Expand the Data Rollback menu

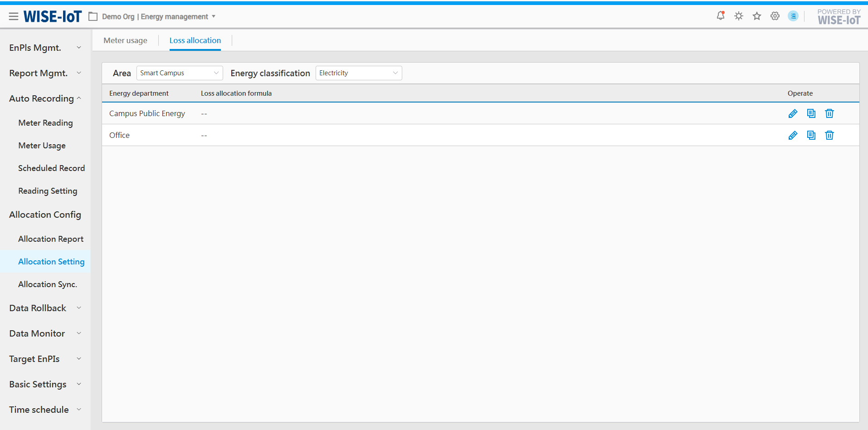pyautogui.click(x=44, y=308)
